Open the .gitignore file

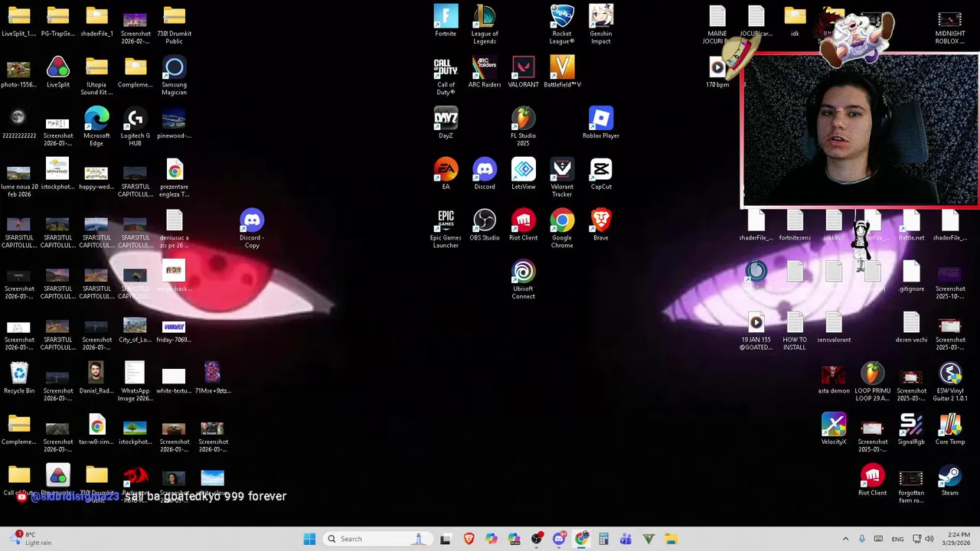click(x=911, y=276)
